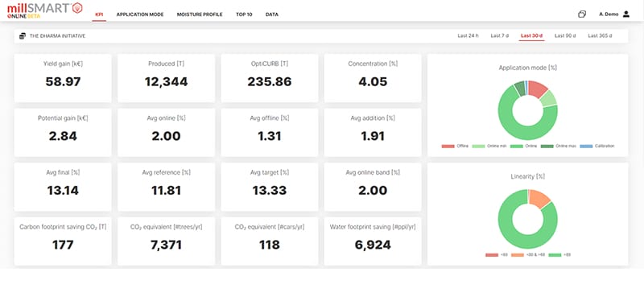Click the red Offline slice of Application mode chart

tap(537, 88)
